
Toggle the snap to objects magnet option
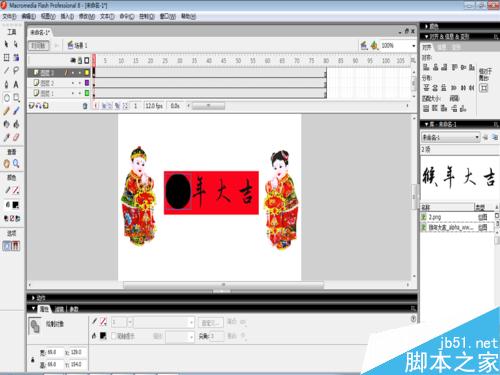coord(16,246)
